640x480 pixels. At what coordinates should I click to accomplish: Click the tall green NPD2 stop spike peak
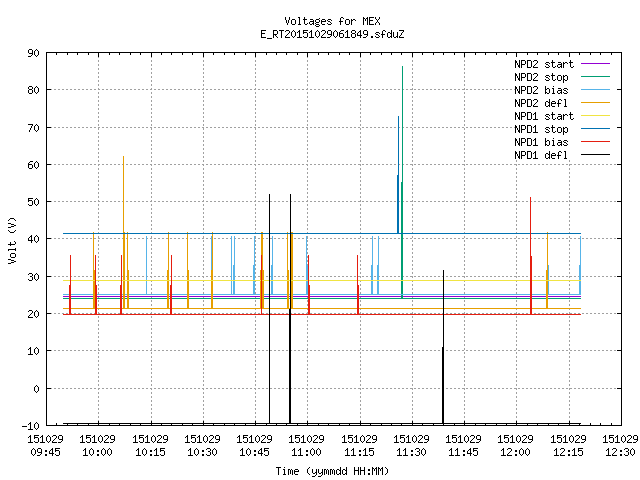(x=402, y=67)
